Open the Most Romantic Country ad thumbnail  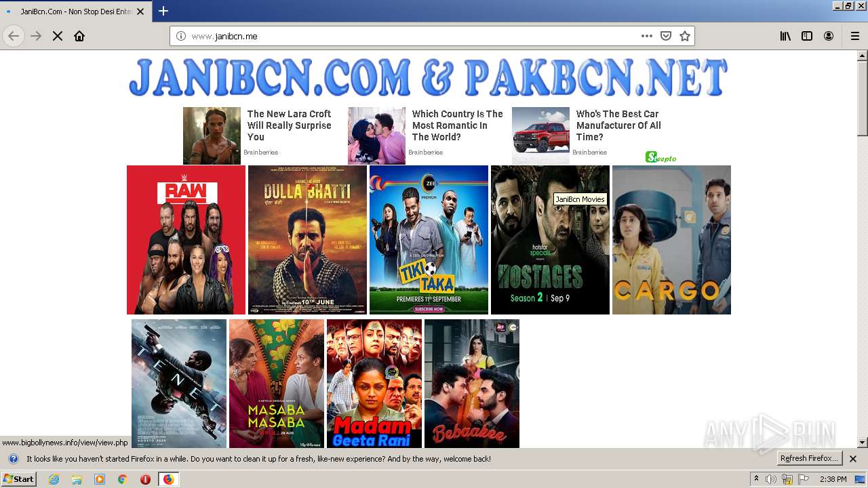click(x=376, y=136)
